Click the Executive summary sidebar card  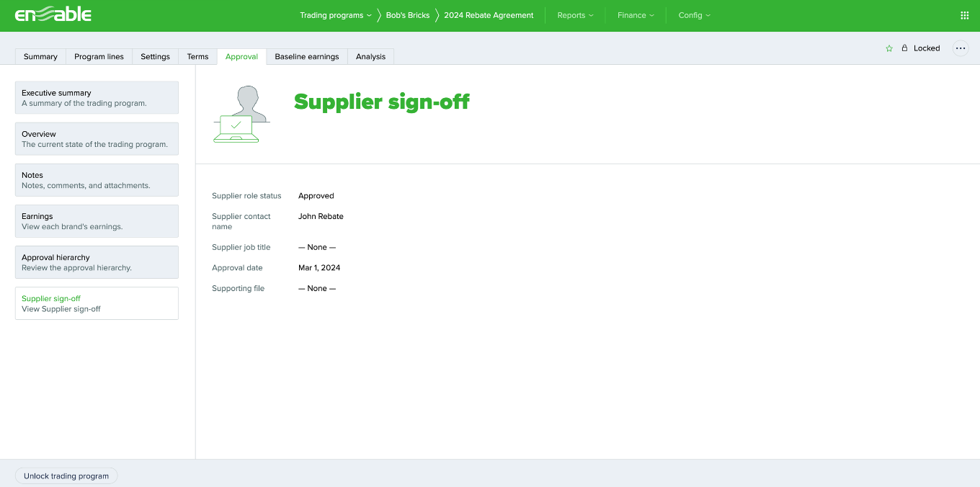click(x=97, y=97)
